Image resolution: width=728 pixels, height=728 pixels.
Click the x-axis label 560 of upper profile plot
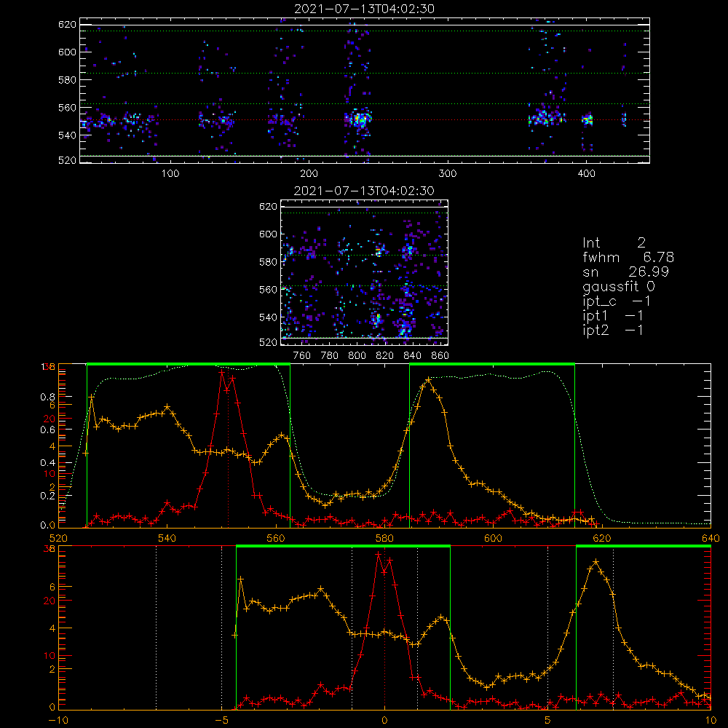point(276,538)
